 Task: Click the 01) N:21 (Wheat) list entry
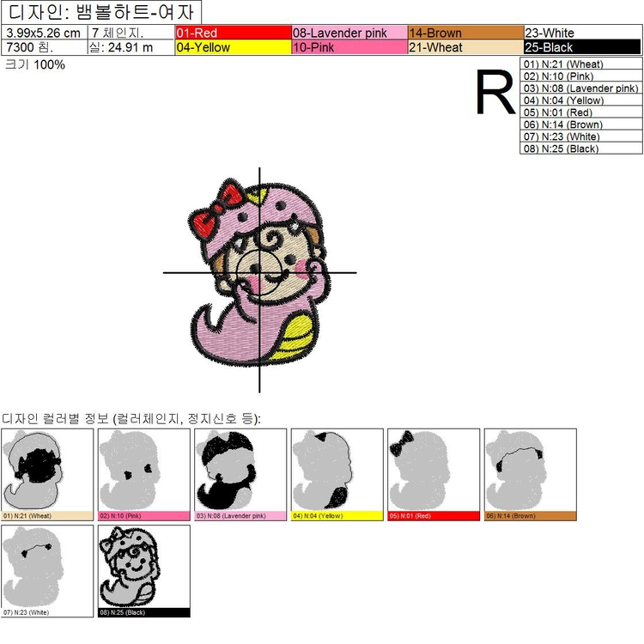[x=580, y=64]
